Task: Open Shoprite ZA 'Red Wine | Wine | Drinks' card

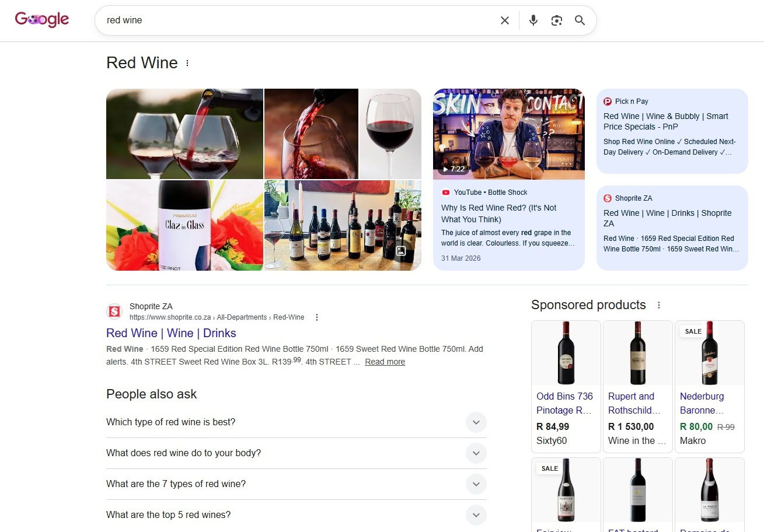Action: click(x=668, y=218)
